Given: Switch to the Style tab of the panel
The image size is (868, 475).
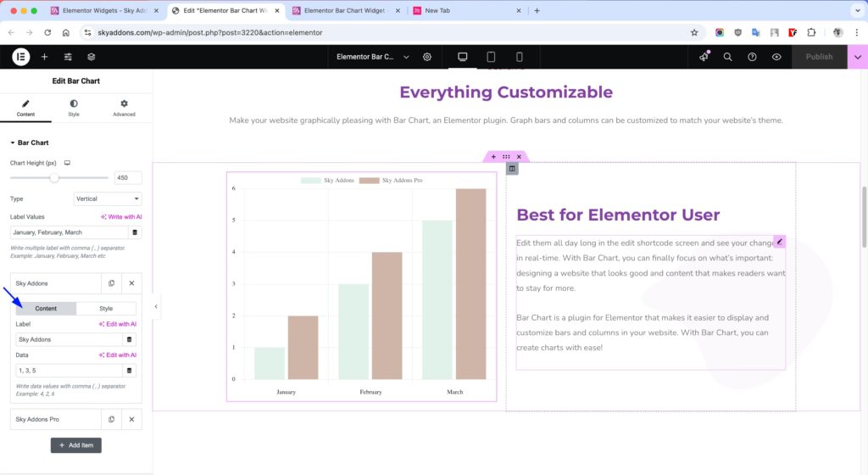Looking at the screenshot, I should click(x=74, y=108).
